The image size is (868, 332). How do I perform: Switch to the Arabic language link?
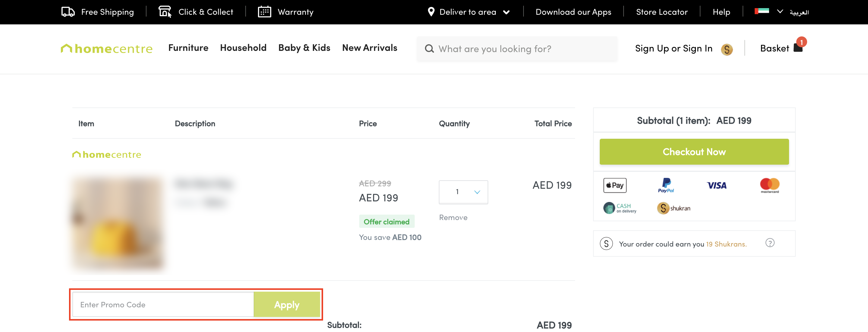coord(799,12)
